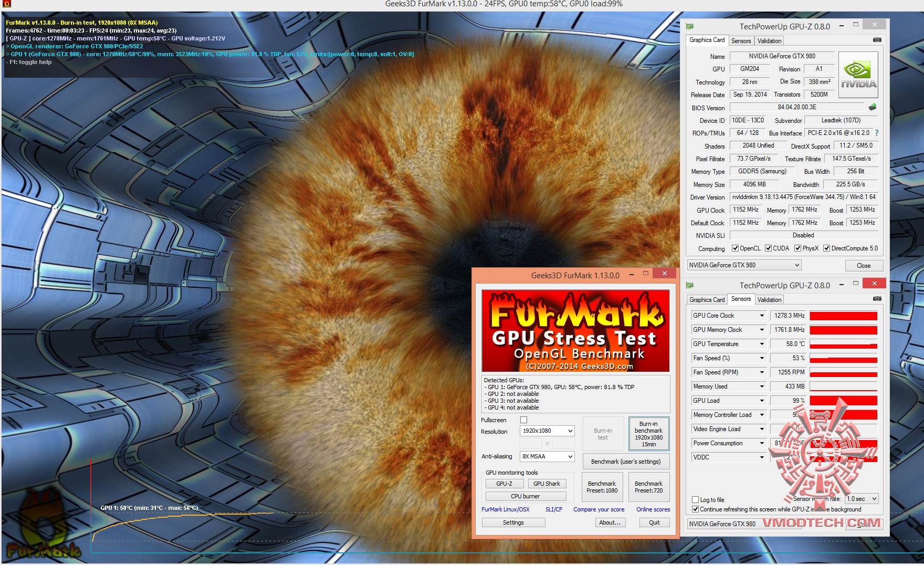
Task: Select Graphics Card tab in the first GPU-Z window
Action: click(707, 40)
